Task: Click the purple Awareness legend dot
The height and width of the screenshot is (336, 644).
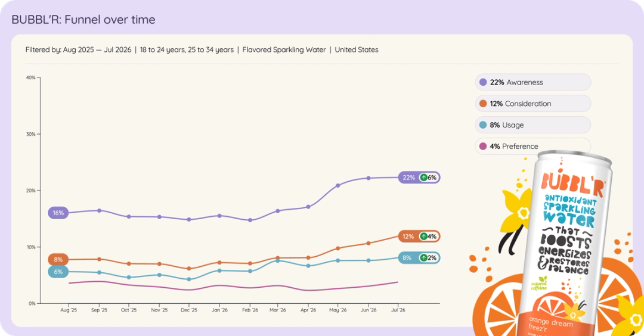Action: [x=483, y=82]
